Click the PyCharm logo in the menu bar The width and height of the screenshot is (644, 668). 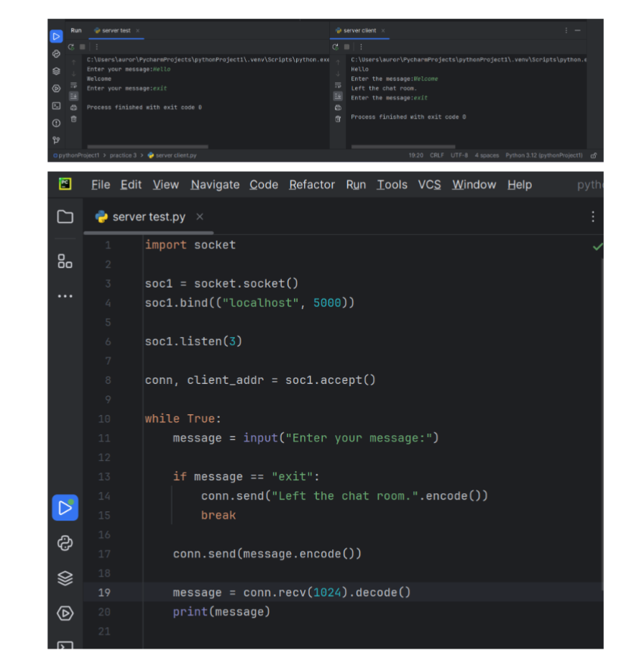pos(65,184)
